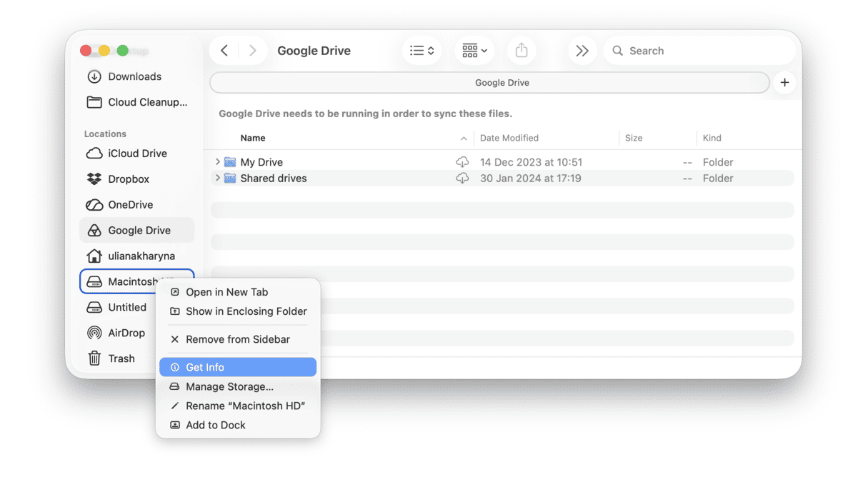
Task: Select Google Drive in the sidebar
Action: click(137, 231)
